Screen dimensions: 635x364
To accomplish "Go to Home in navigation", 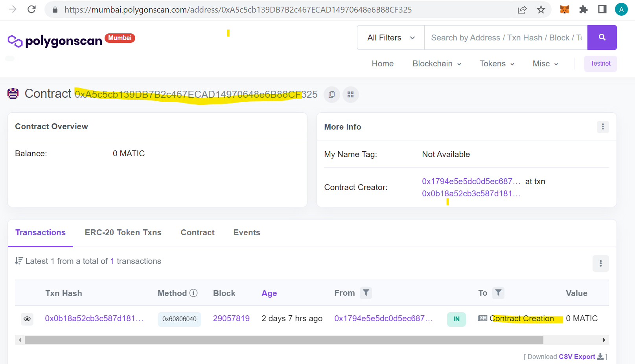I will (x=383, y=64).
